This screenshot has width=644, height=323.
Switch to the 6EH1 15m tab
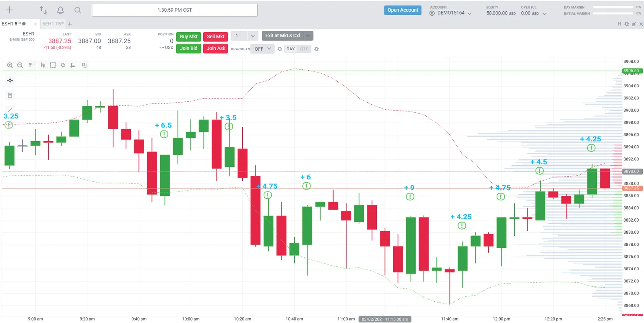(53, 24)
